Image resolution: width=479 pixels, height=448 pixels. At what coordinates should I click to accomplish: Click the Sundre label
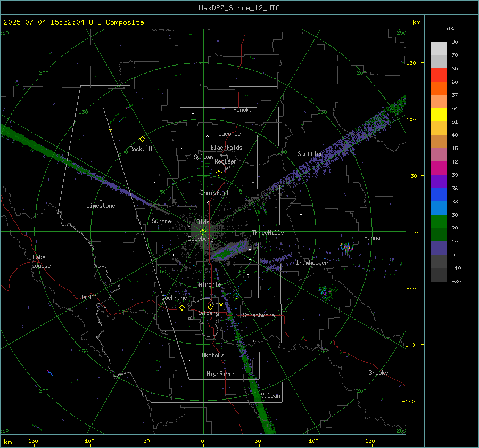(162, 221)
